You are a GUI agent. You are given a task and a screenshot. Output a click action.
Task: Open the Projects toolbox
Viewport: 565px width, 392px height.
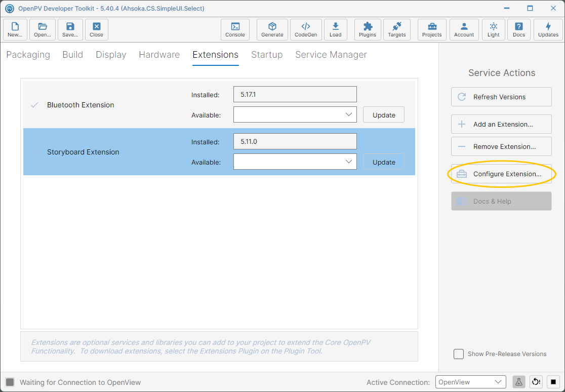pos(432,29)
